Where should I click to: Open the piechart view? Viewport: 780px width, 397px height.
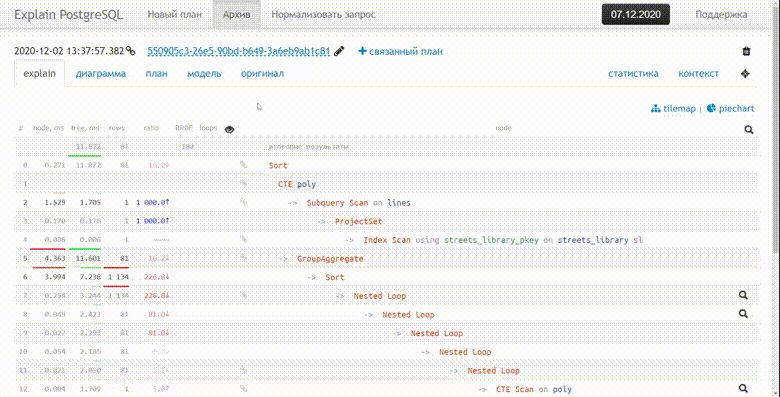[x=730, y=108]
